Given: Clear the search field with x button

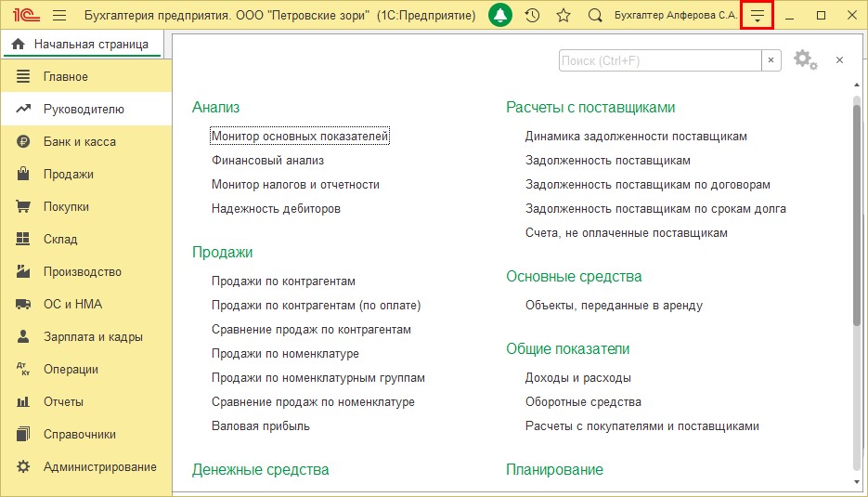Looking at the screenshot, I should pyautogui.click(x=771, y=60).
